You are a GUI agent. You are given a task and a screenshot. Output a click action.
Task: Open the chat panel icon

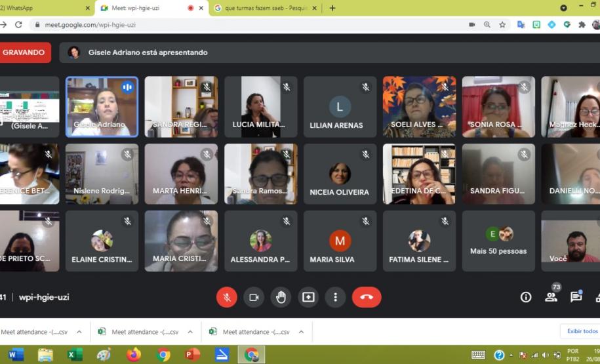[576, 296]
